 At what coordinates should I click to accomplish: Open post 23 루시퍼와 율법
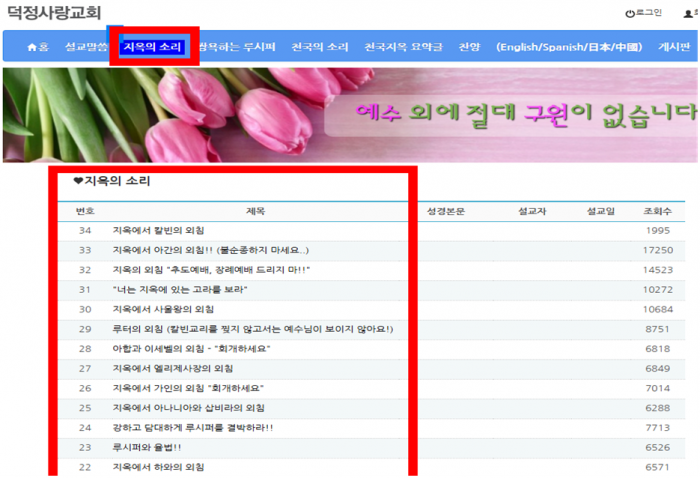point(147,447)
